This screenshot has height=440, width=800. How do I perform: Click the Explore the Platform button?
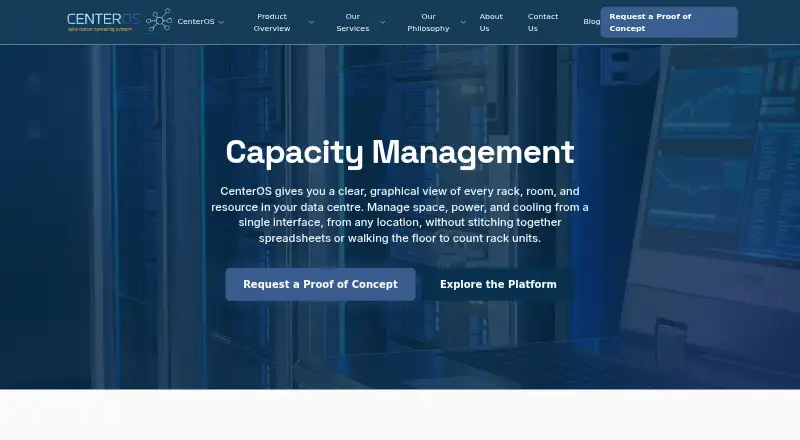498,284
